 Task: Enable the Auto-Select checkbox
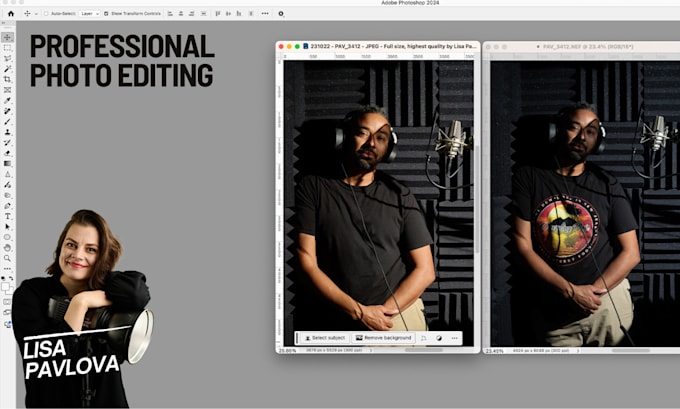46,13
